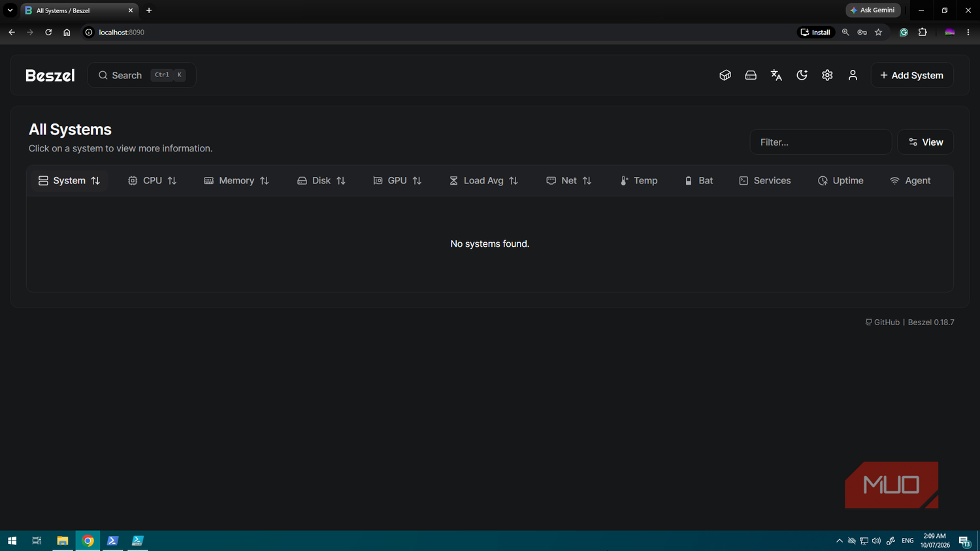980x551 pixels.
Task: Open the View options dropdown
Action: tap(925, 142)
